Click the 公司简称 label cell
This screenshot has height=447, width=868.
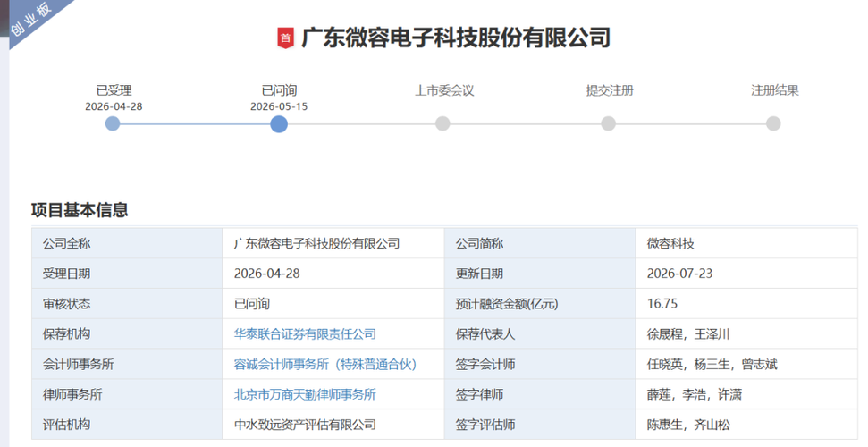[540, 243]
